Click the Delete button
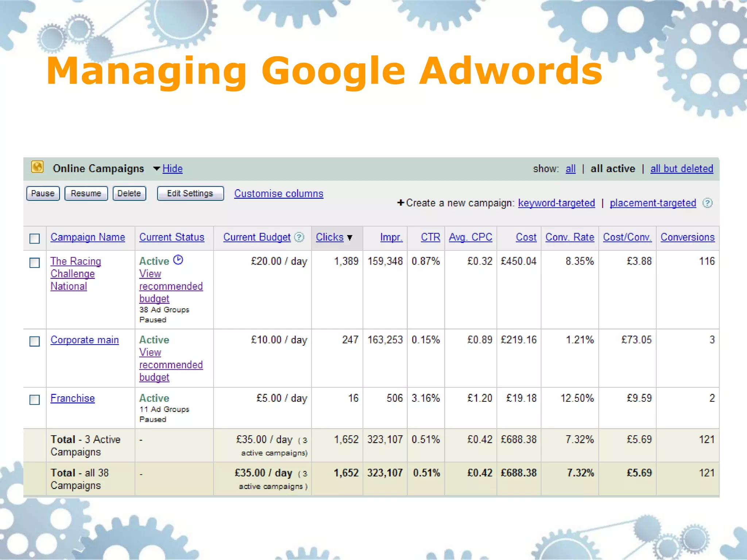747x560 pixels. click(x=129, y=193)
